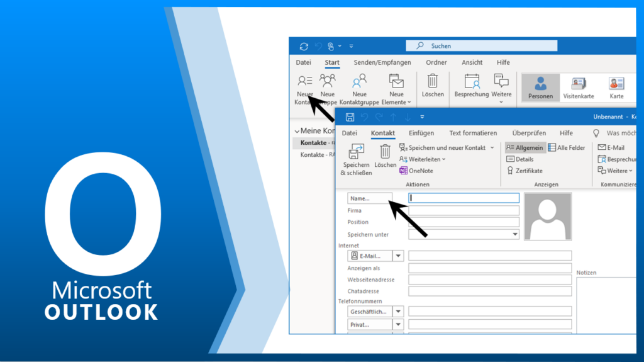Click the Besprechung calendar icon
This screenshot has height=362, width=644.
tap(472, 81)
